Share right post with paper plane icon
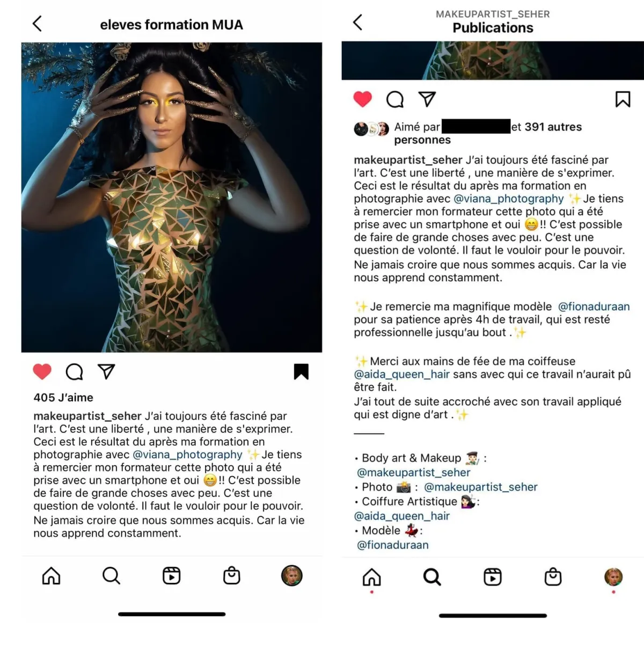Screen dimensions: 644x651 click(427, 99)
